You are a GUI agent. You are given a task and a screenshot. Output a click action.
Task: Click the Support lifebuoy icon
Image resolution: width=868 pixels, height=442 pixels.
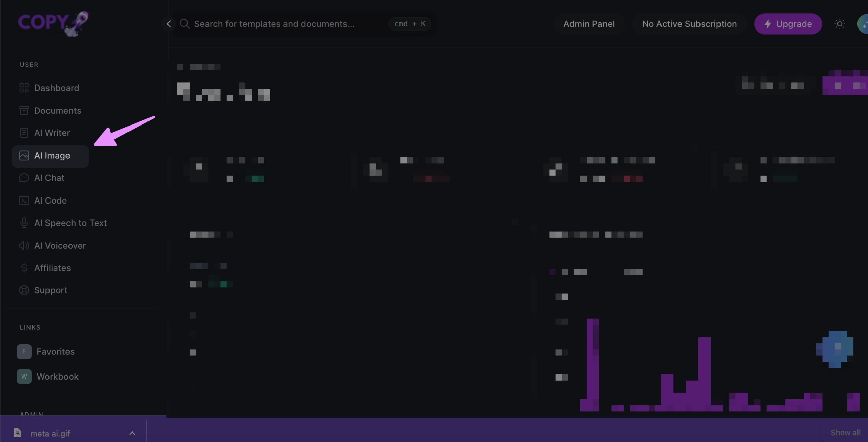click(24, 290)
